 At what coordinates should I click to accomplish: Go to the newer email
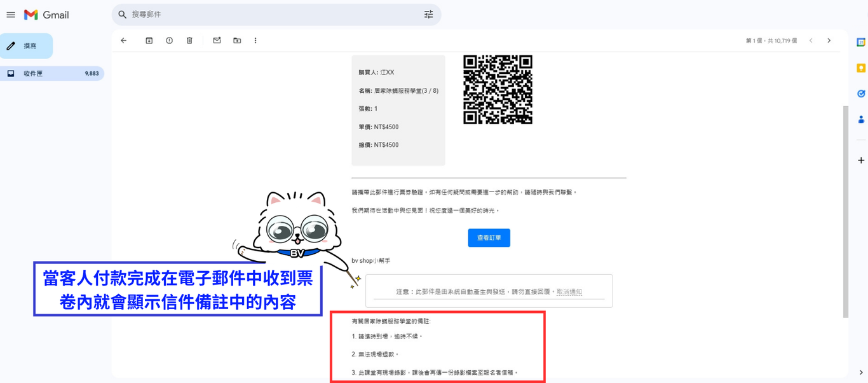click(811, 41)
